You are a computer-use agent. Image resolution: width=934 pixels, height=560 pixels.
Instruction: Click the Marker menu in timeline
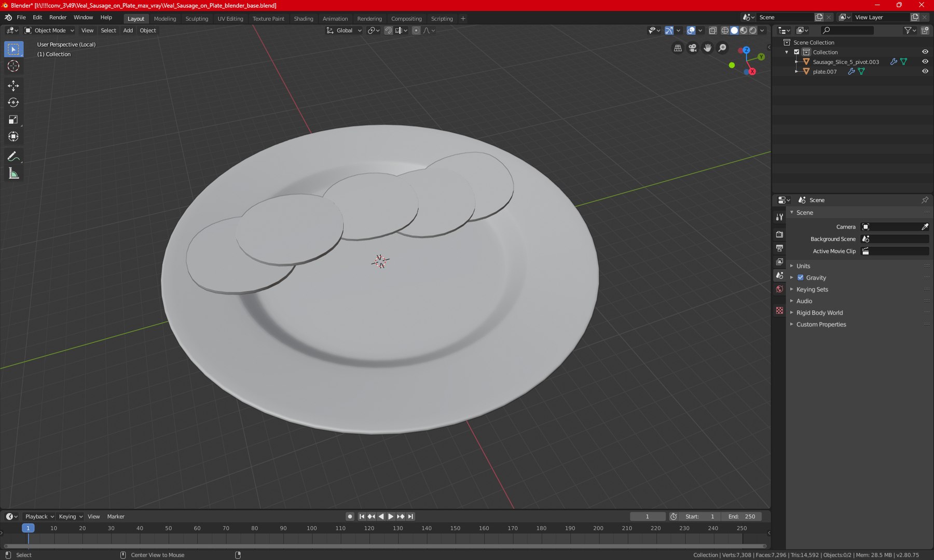point(116,516)
